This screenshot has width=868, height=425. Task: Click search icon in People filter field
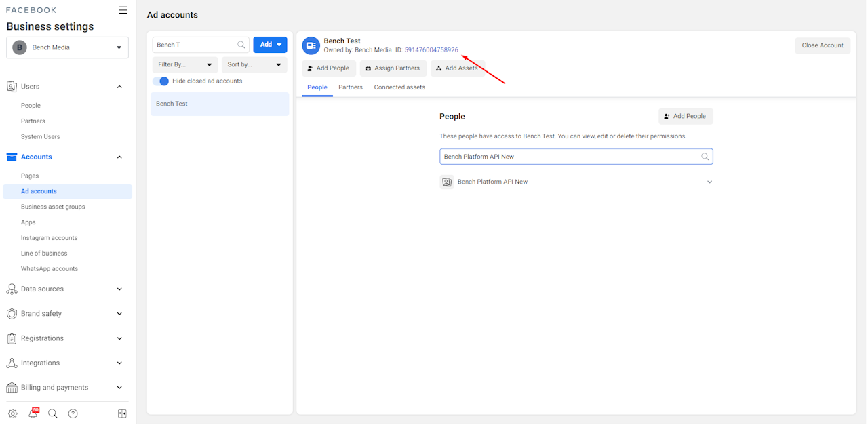click(705, 157)
